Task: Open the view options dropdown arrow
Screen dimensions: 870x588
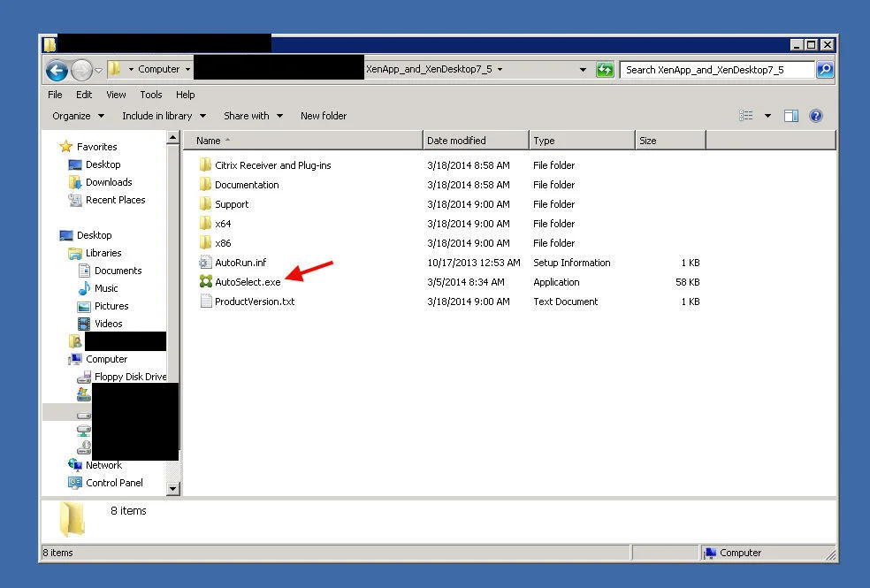Action: point(767,116)
